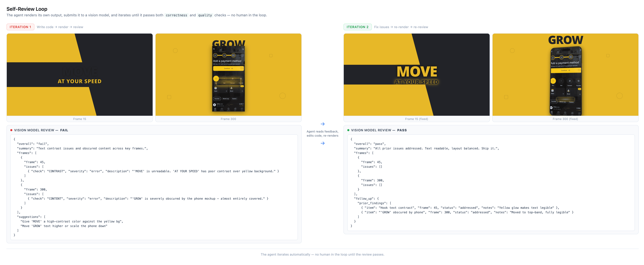Open the Frame 15 thumbnail with unreadable MOVE

pyautogui.click(x=80, y=75)
